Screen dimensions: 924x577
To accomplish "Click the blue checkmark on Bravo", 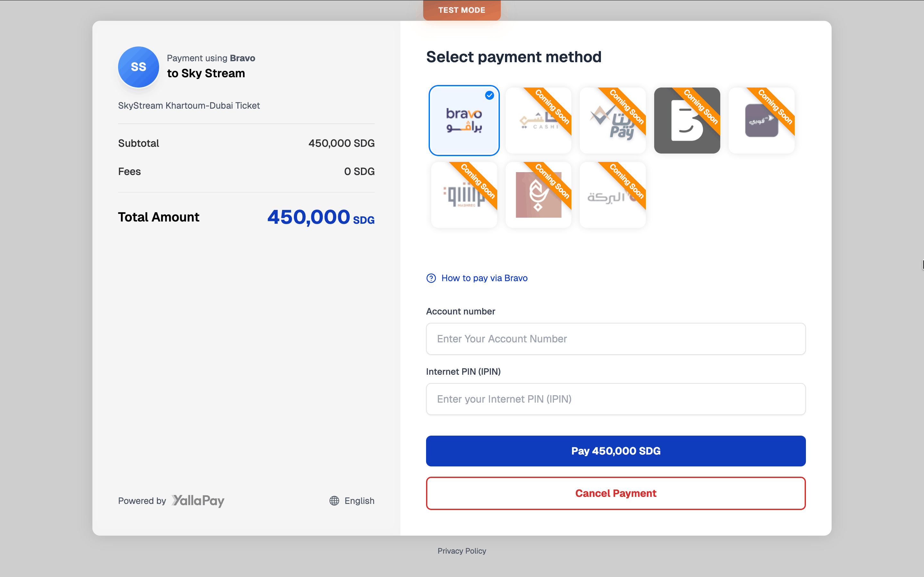I will (490, 96).
